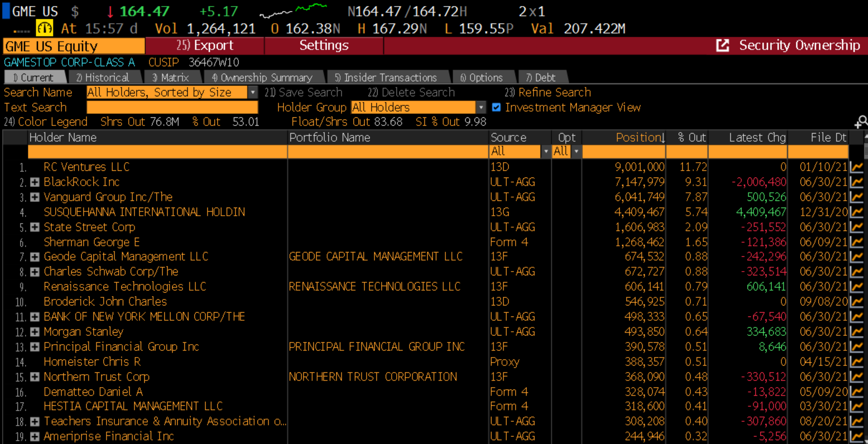Viewport: 868px width, 444px height.
Task: Expand the Geode Capital Management LLC row
Action: pos(34,257)
